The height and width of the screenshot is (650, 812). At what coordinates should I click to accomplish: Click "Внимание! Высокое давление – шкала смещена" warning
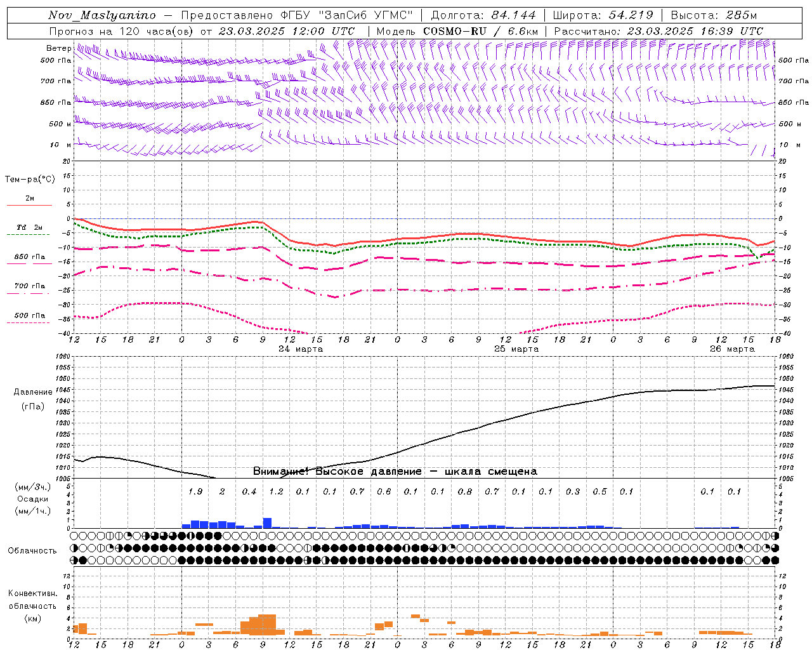[x=395, y=471]
